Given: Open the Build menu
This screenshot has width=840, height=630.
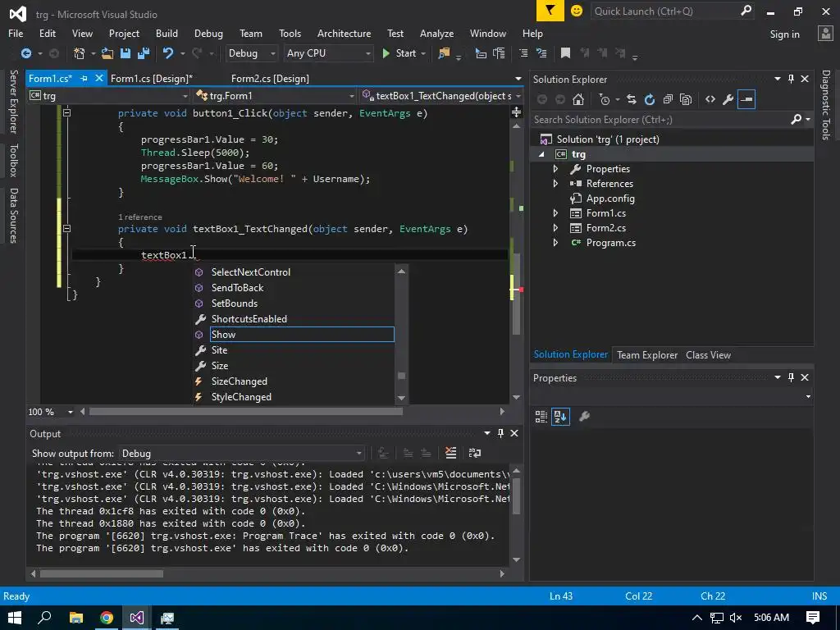Looking at the screenshot, I should (167, 33).
